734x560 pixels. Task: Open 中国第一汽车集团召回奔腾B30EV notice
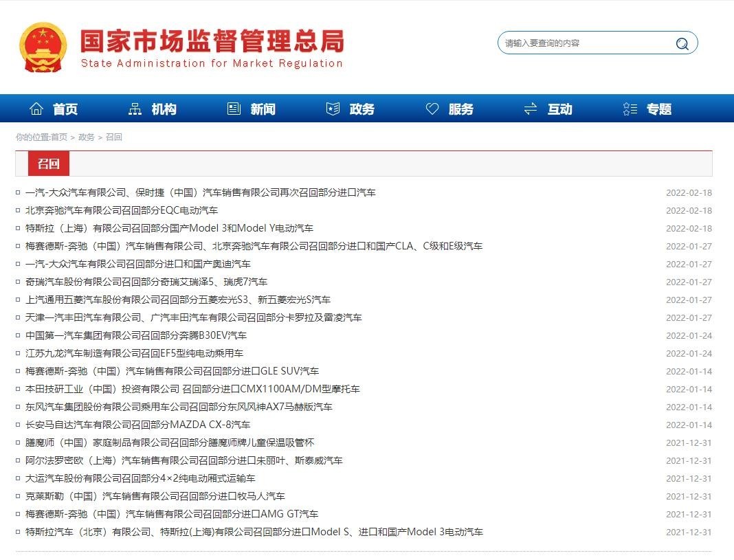[136, 335]
